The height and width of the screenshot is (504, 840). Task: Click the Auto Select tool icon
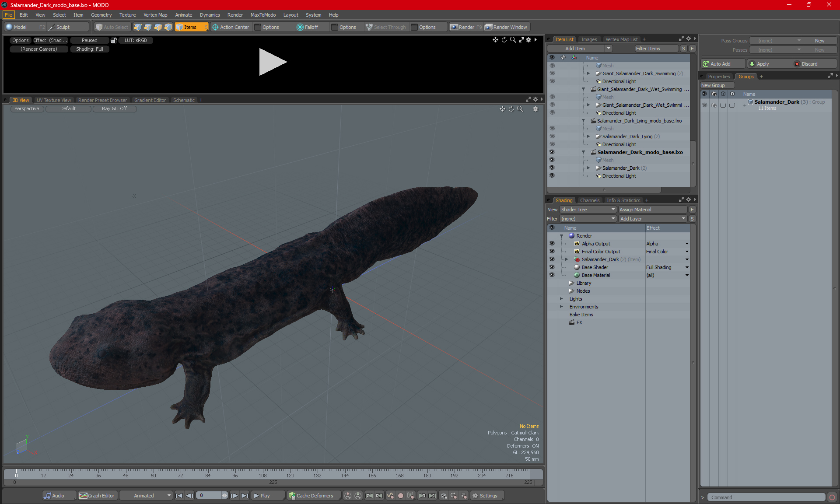(x=99, y=27)
